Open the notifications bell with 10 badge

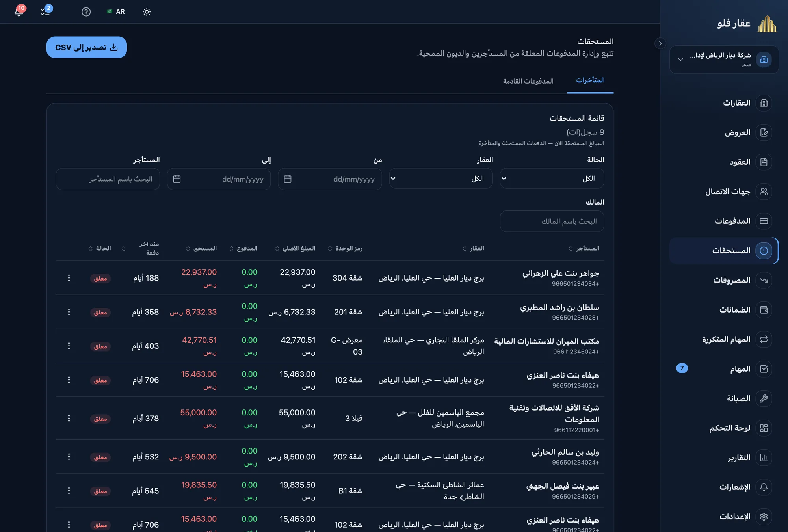pyautogui.click(x=19, y=11)
